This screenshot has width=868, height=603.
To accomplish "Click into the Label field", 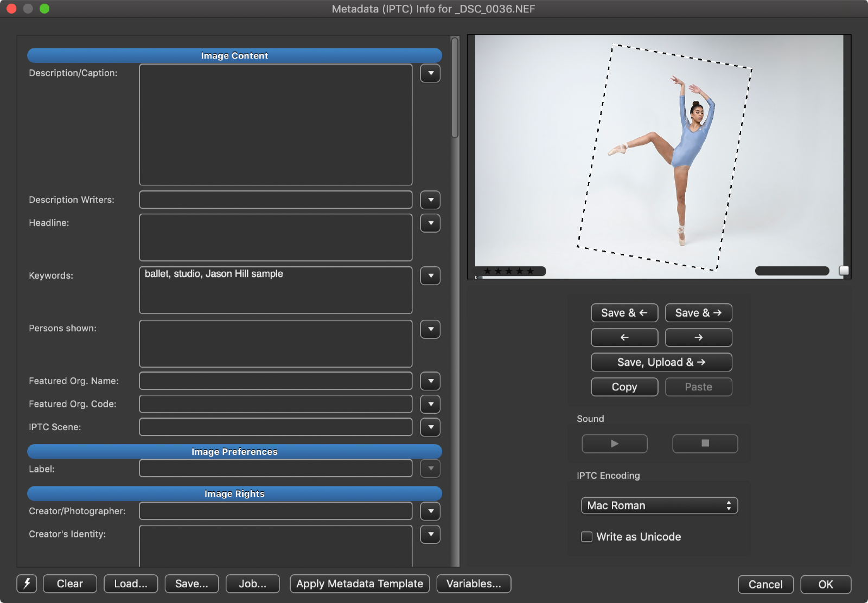I will point(276,469).
